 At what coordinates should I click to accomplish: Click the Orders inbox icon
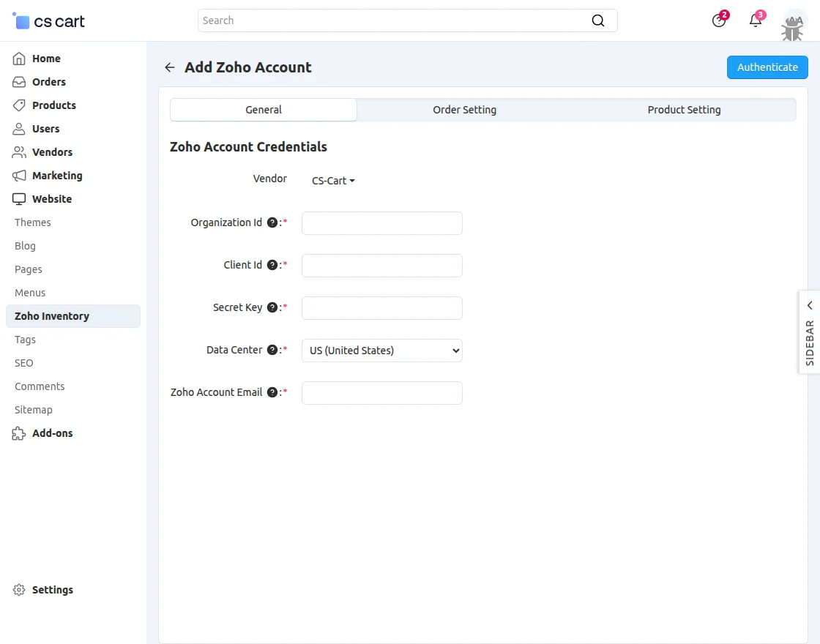pos(19,82)
